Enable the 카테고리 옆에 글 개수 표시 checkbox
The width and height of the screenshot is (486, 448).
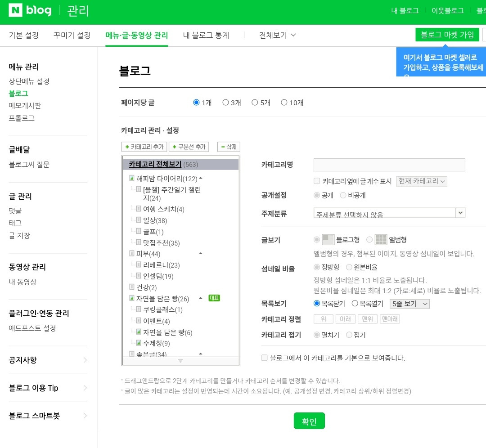click(x=317, y=181)
